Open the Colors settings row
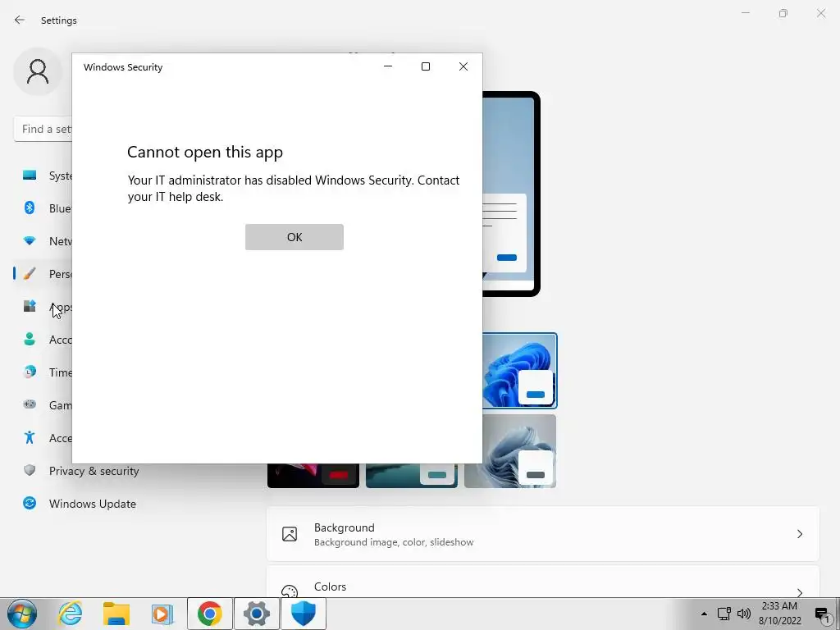This screenshot has width=840, height=630. (543, 582)
